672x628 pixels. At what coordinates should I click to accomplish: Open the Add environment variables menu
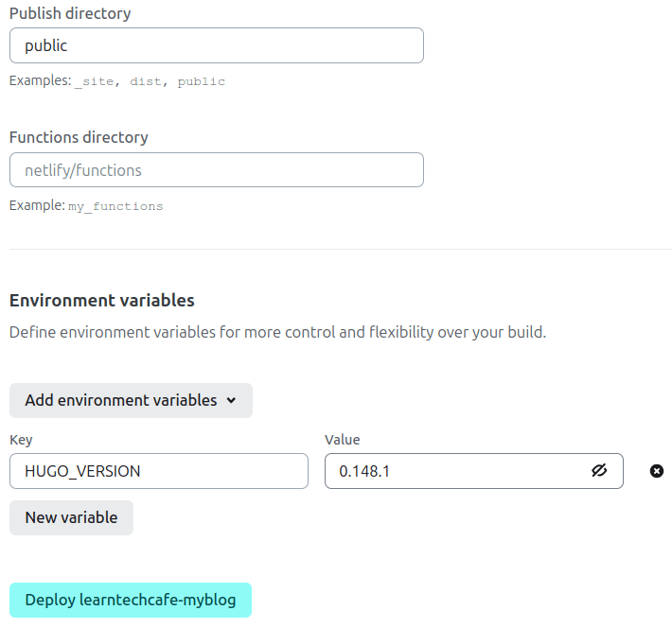[x=131, y=400]
